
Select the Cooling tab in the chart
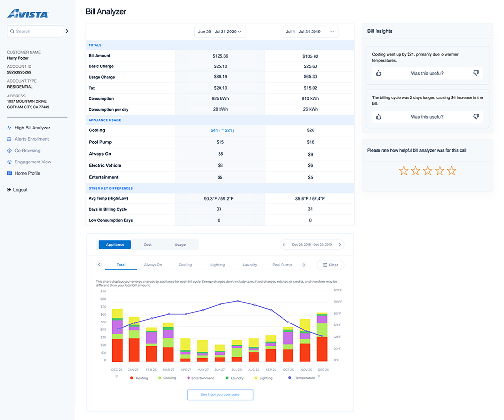click(186, 265)
